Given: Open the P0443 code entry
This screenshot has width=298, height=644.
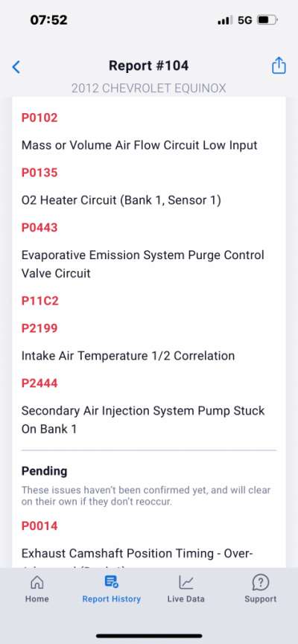Looking at the screenshot, I should pyautogui.click(x=39, y=228).
